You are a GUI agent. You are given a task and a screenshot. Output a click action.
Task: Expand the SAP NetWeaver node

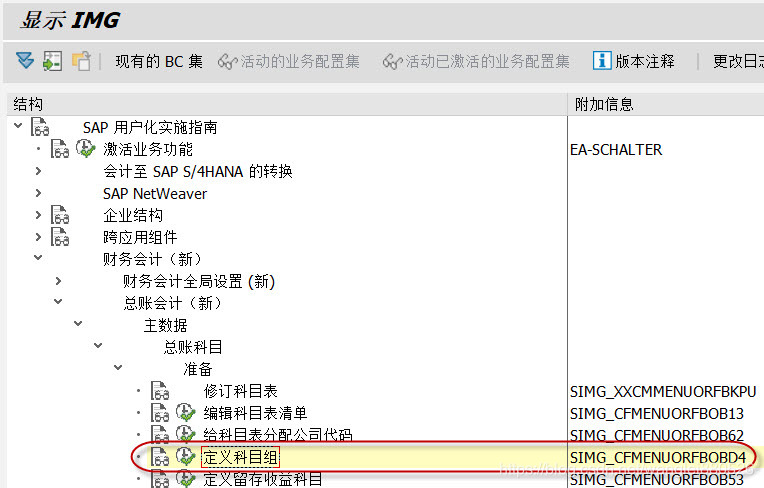(38, 193)
